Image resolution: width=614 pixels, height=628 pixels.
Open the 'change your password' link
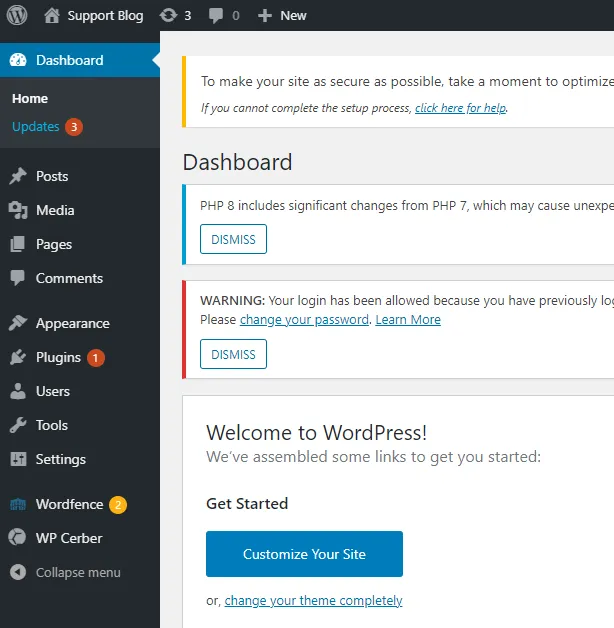[x=304, y=320]
